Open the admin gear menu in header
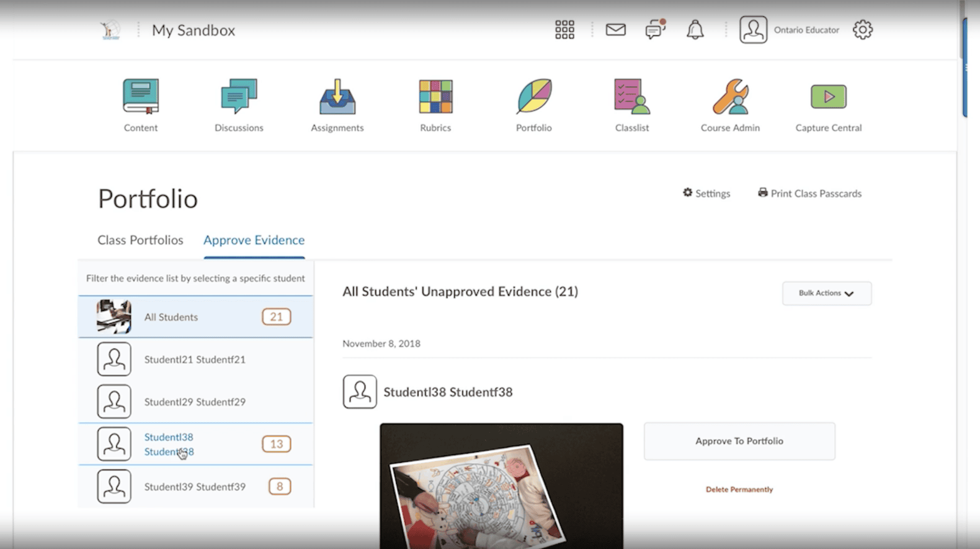 coord(863,30)
